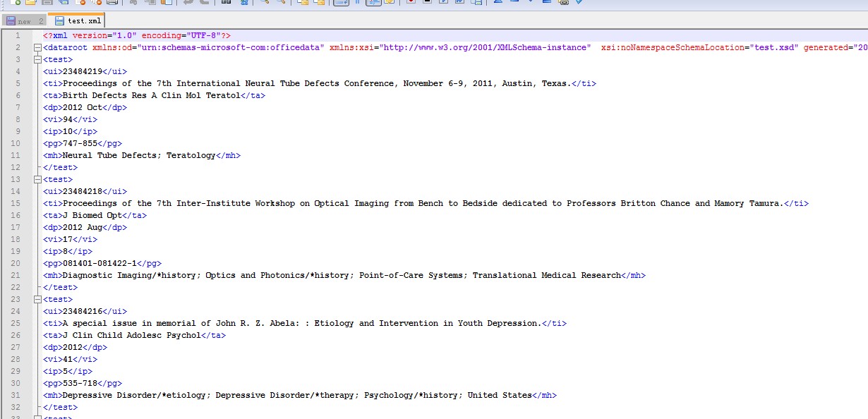Click the ui value 23484218
868x419 pixels.
tap(83, 191)
